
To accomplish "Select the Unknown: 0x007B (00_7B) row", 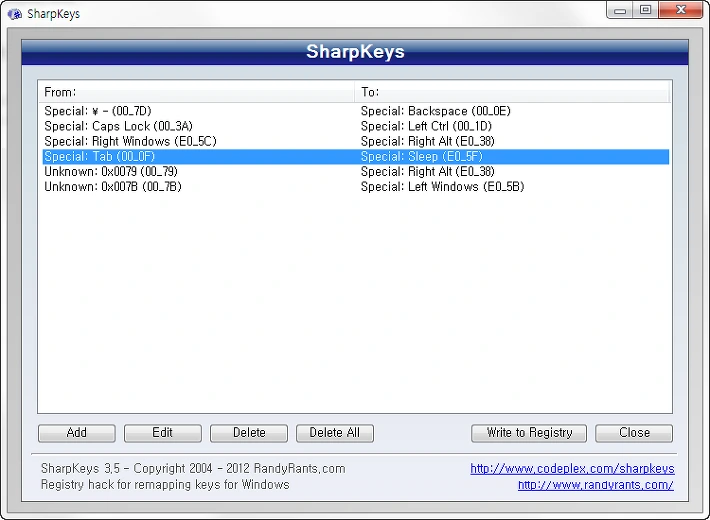I will pyautogui.click(x=355, y=187).
